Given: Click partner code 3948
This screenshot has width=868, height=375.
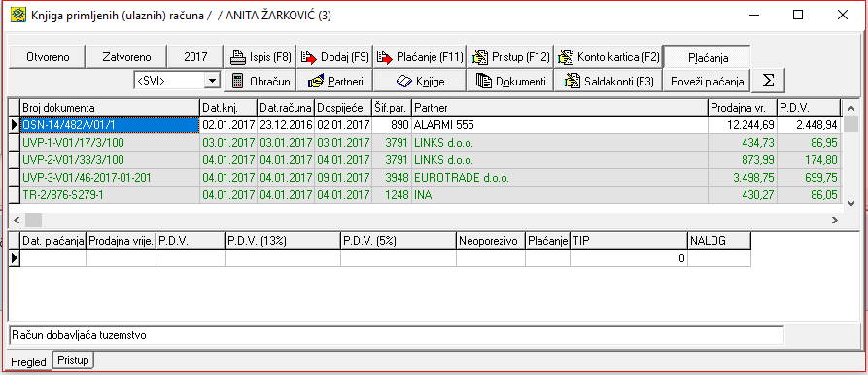Looking at the screenshot, I should [392, 178].
